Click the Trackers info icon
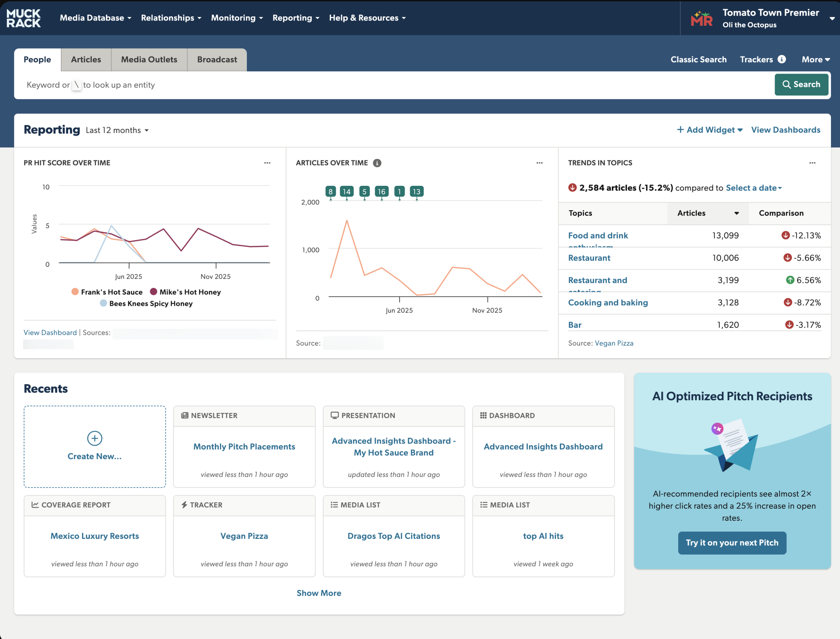Viewport: 840px width, 639px height. (782, 59)
